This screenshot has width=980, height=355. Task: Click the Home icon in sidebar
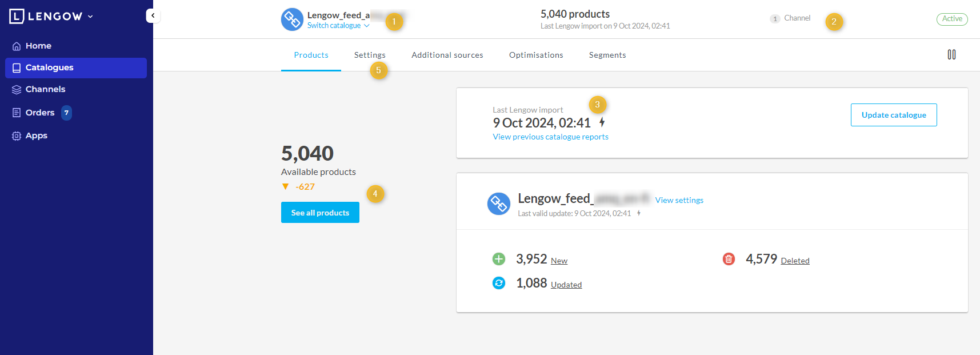(x=17, y=46)
